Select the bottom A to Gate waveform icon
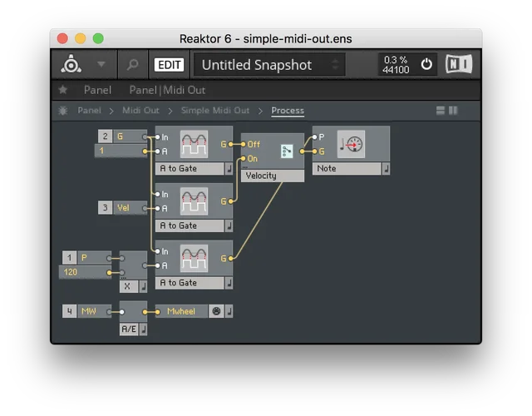This screenshot has height=416, width=532. (194, 258)
